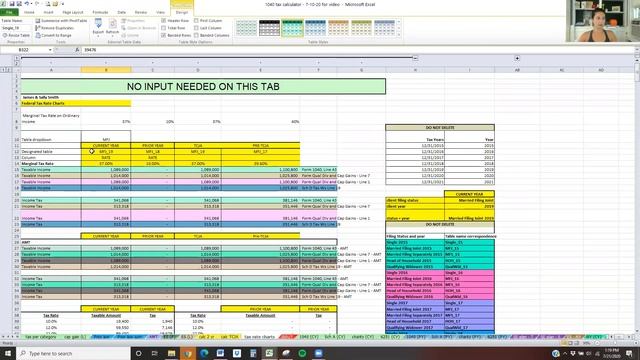
Task: Open the 'calc TCJA' sheet tab
Action: (x=229, y=337)
